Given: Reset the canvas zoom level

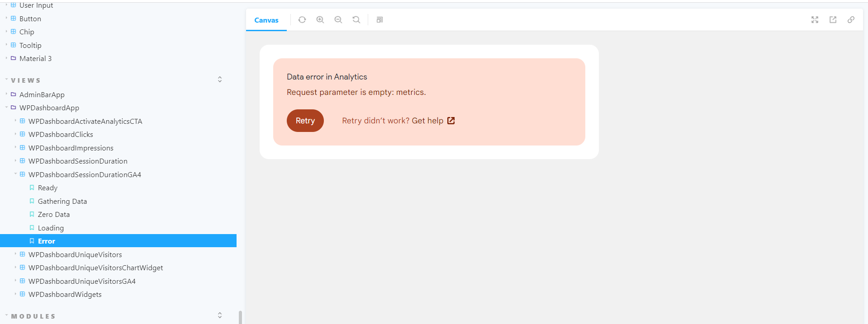Looking at the screenshot, I should click(x=356, y=20).
